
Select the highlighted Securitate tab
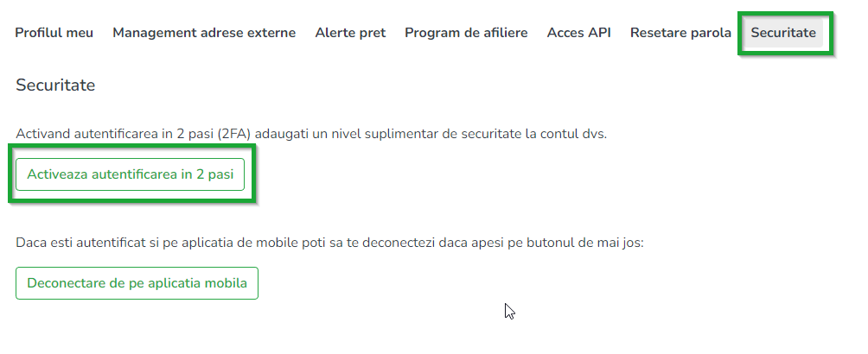tap(783, 33)
